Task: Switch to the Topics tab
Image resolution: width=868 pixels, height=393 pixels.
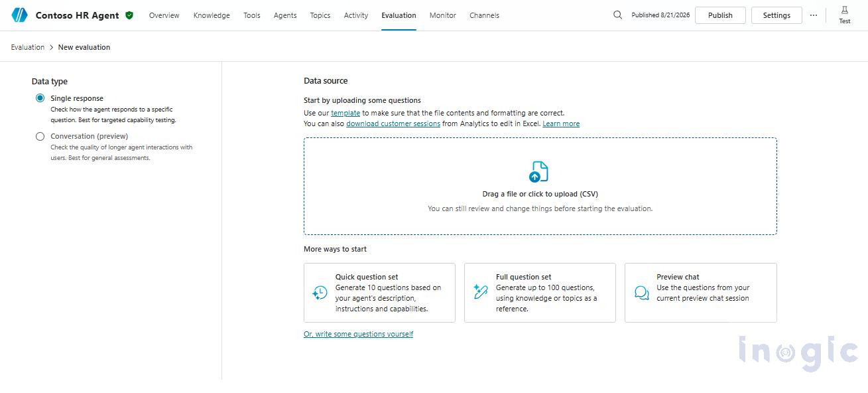Action: click(320, 15)
